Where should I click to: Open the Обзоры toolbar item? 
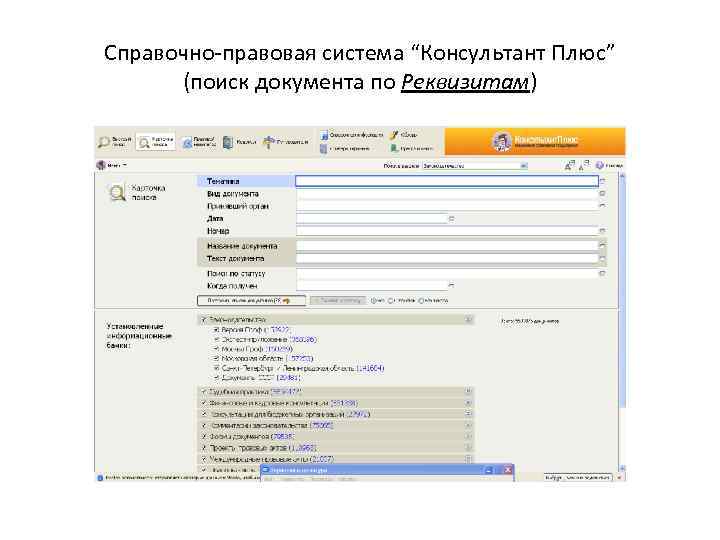click(404, 135)
